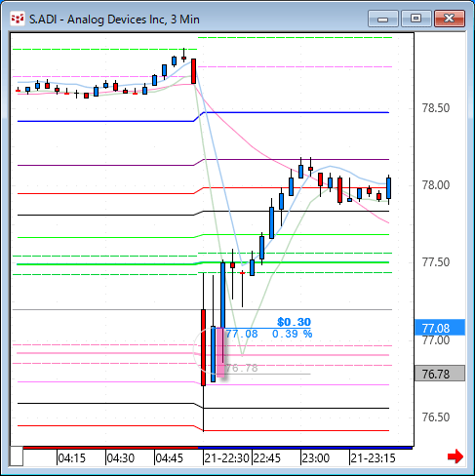Image resolution: width=475 pixels, height=476 pixels.
Task: Click the pink highlighted range box on chart
Action: pyautogui.click(x=220, y=352)
